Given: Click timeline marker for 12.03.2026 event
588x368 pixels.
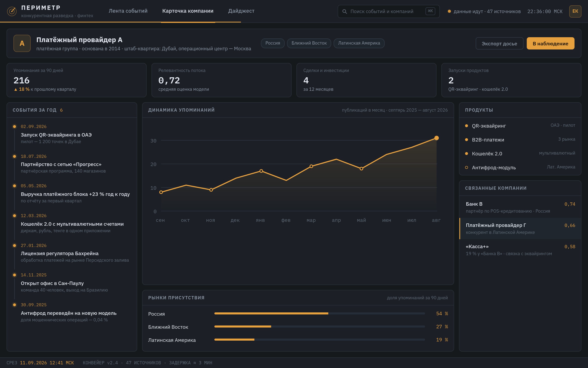Looking at the screenshot, I should tap(14, 216).
